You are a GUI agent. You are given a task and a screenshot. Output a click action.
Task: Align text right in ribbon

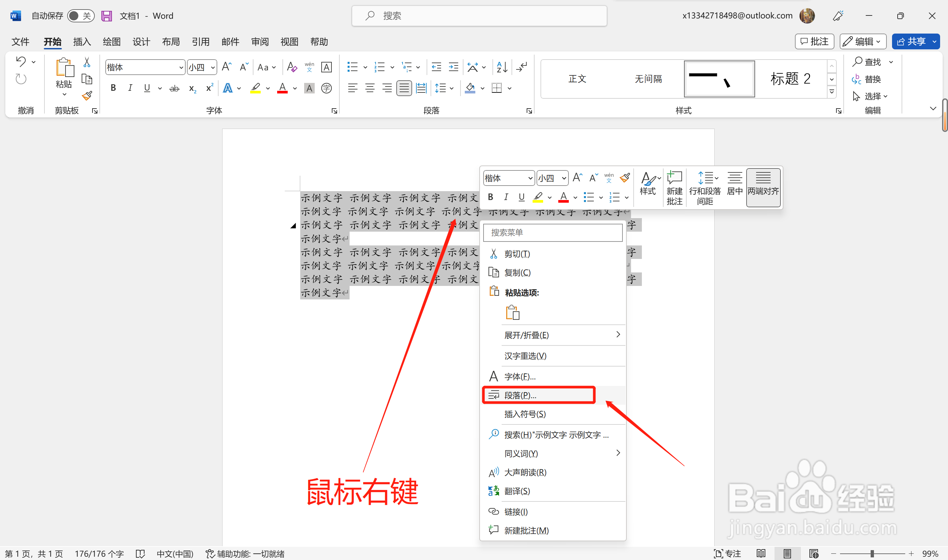coord(387,88)
